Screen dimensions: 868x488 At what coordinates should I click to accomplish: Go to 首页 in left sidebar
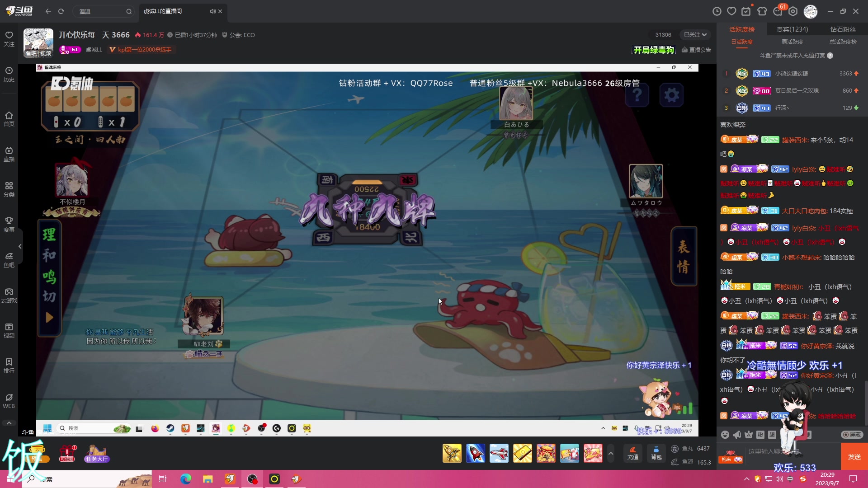(9, 119)
